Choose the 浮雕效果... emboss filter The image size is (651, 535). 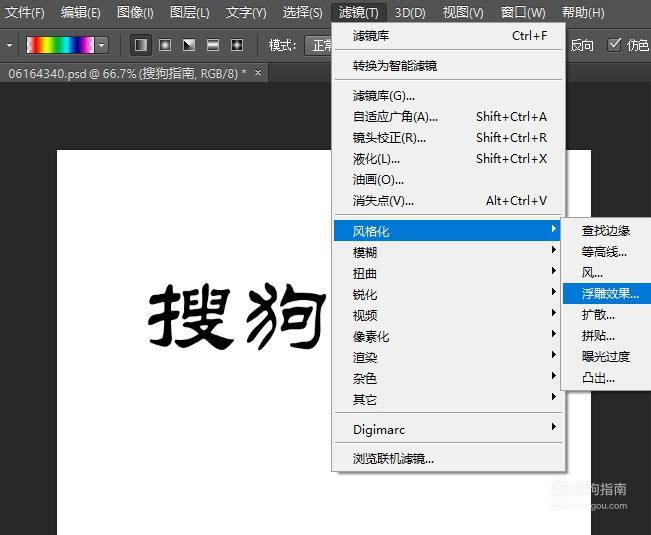[x=607, y=293]
